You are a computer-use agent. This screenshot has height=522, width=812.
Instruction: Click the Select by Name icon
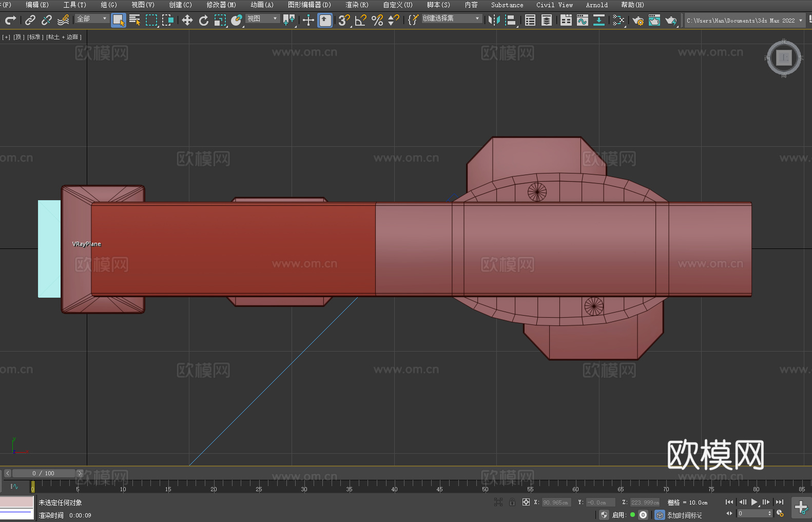click(x=135, y=20)
